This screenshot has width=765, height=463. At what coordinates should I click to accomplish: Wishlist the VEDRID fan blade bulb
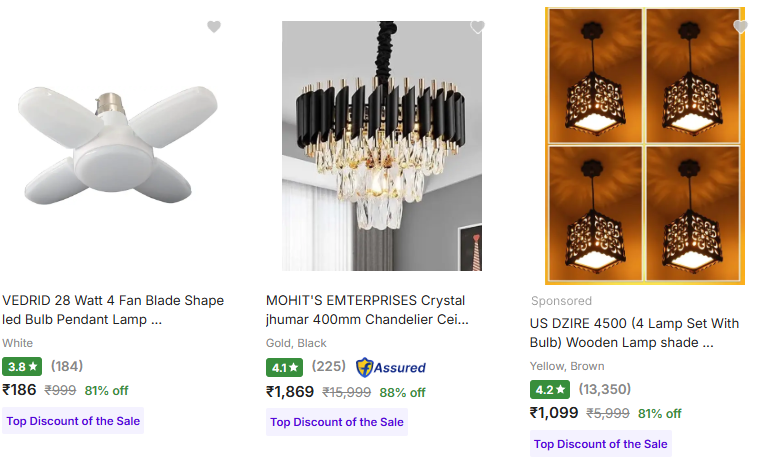213,27
